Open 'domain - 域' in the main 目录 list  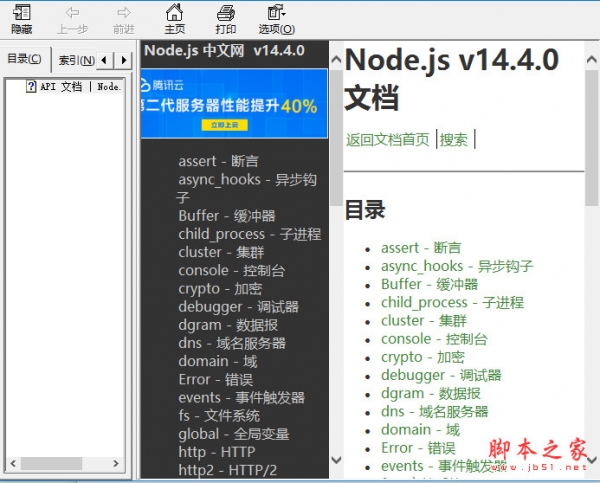pyautogui.click(x=421, y=429)
